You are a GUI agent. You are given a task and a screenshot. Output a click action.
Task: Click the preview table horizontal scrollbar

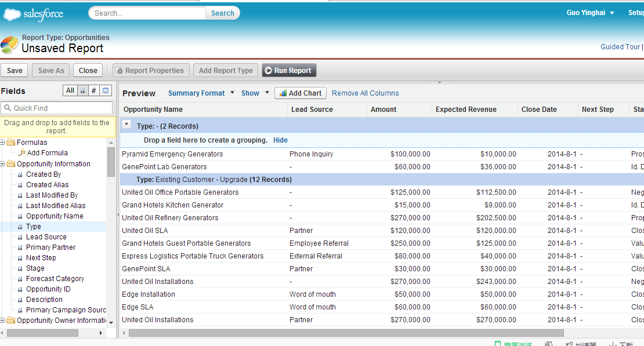(346, 333)
